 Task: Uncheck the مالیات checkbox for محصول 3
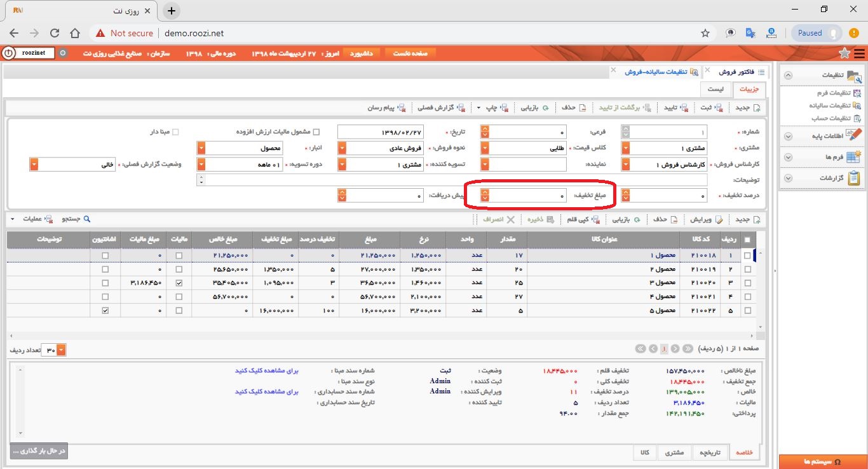179,283
